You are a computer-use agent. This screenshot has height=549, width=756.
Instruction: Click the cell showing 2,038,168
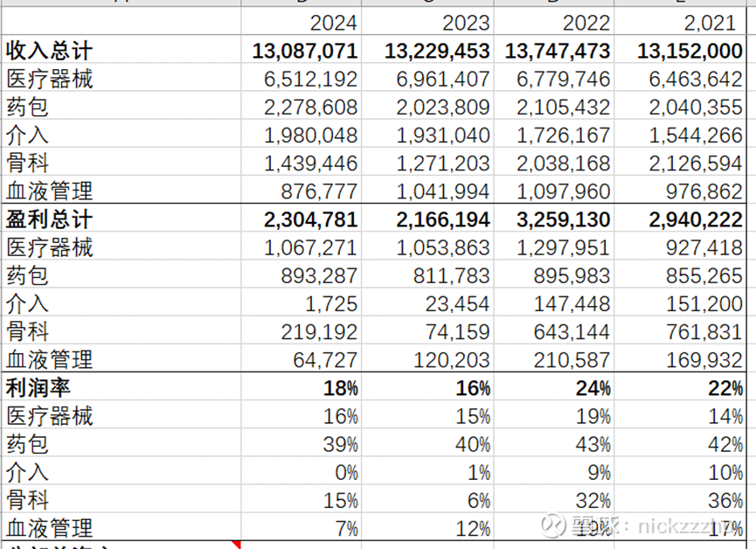point(554,163)
